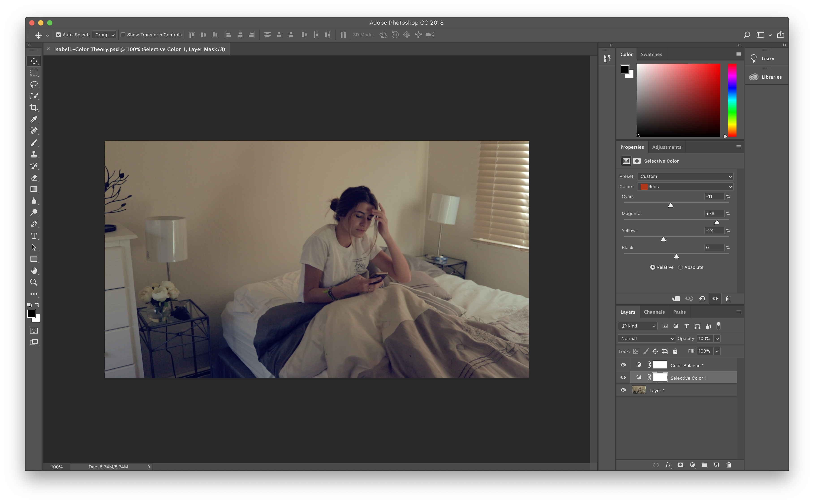
Task: Select the Pen tool
Action: (34, 224)
